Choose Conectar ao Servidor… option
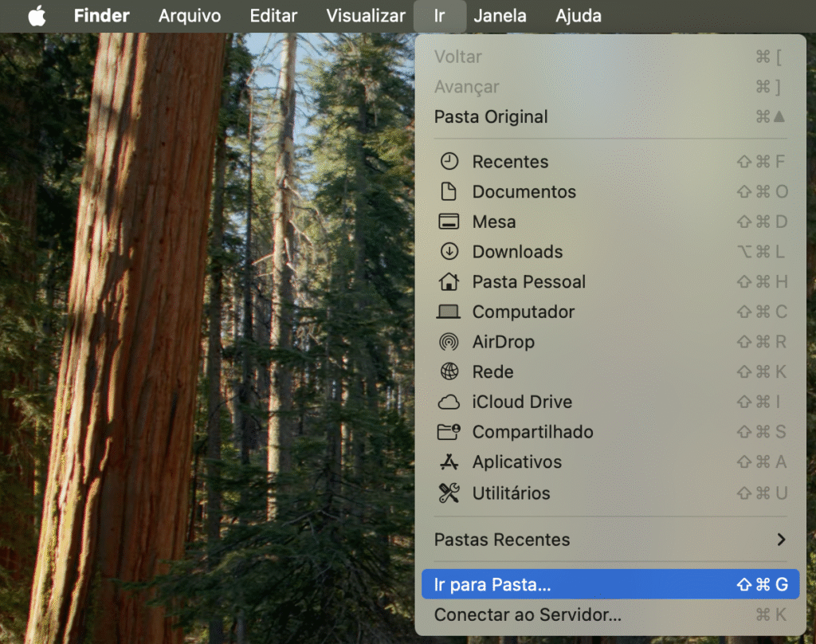This screenshot has width=816, height=644. point(610,615)
